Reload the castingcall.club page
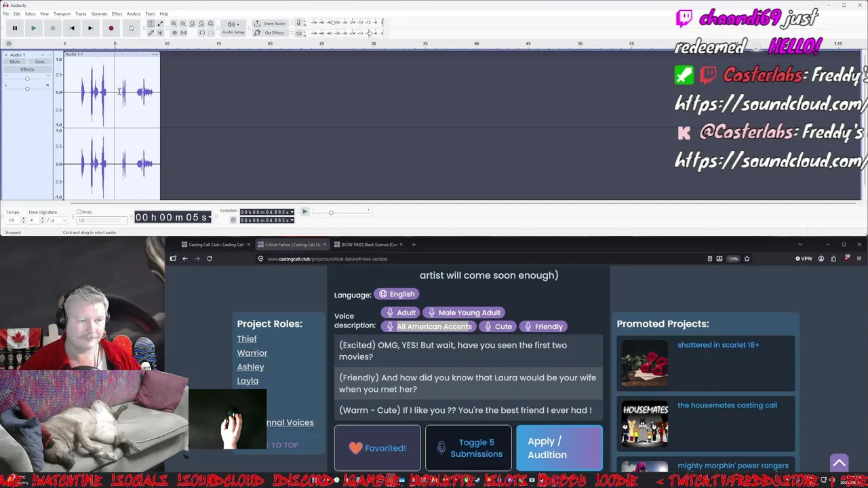The width and height of the screenshot is (868, 488). 210,258
